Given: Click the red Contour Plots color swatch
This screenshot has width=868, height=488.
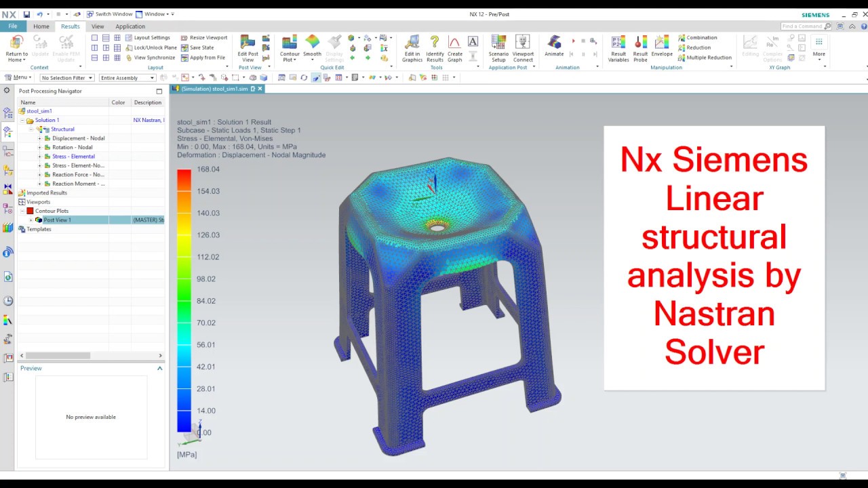Looking at the screenshot, I should 30,211.
